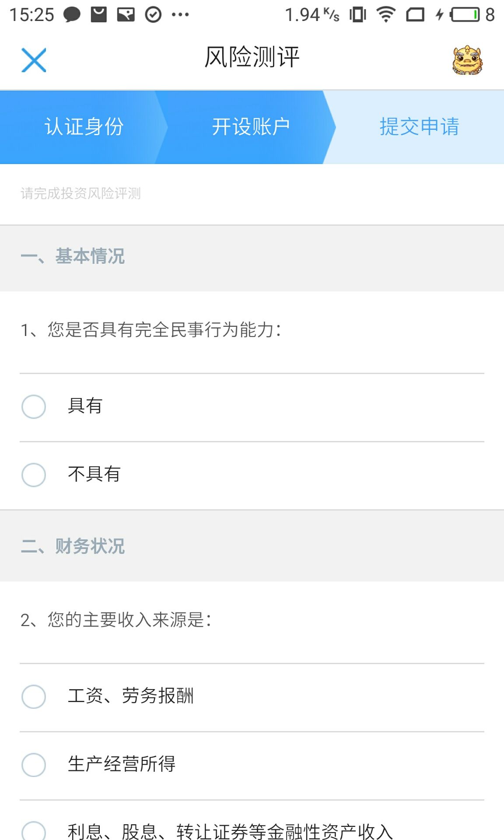Viewport: 504px width, 840px height.
Task: Choose 生产经营所得 as income source
Action: pyautogui.click(x=252, y=765)
